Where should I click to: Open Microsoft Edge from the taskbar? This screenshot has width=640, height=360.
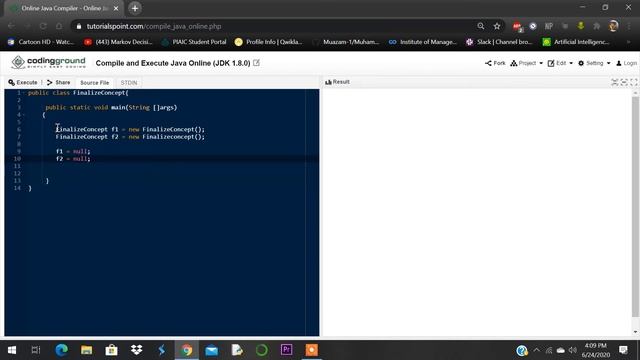[61, 350]
